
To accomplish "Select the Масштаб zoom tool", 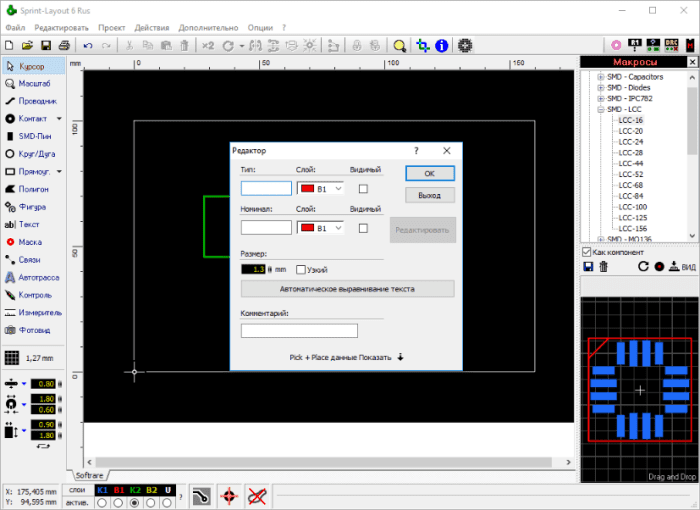I will 33,84.
